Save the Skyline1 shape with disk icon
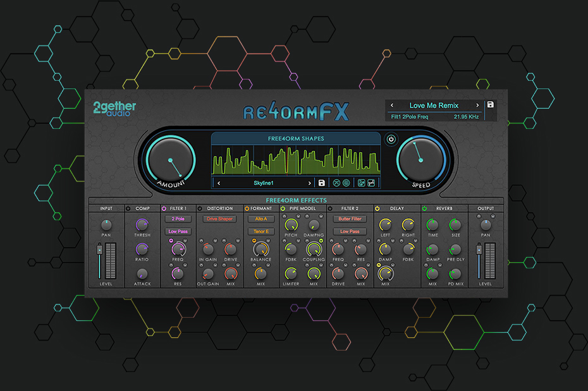This screenshot has height=391, width=588. pyautogui.click(x=322, y=183)
